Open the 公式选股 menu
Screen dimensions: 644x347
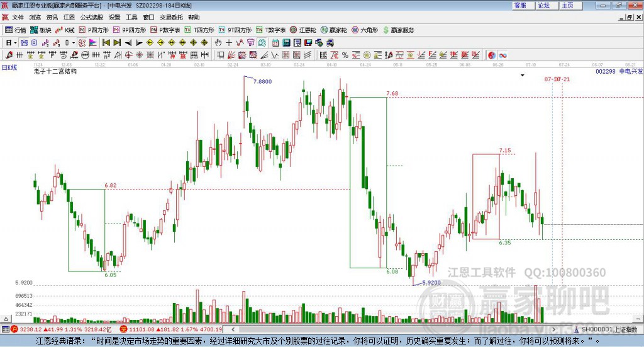pos(92,17)
